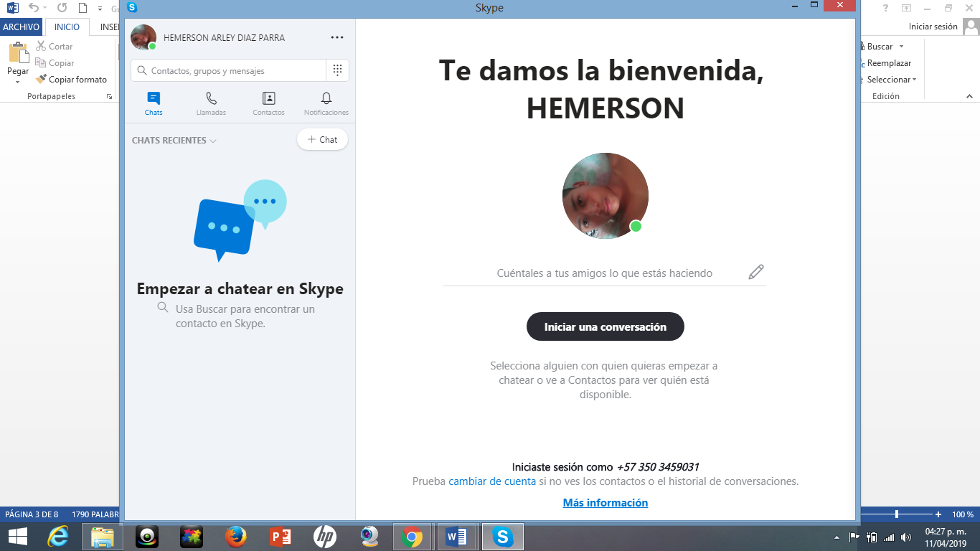Screen dimensions: 980x551
Task: Expand the Buscar dropdown arrow in Word
Action: (901, 47)
